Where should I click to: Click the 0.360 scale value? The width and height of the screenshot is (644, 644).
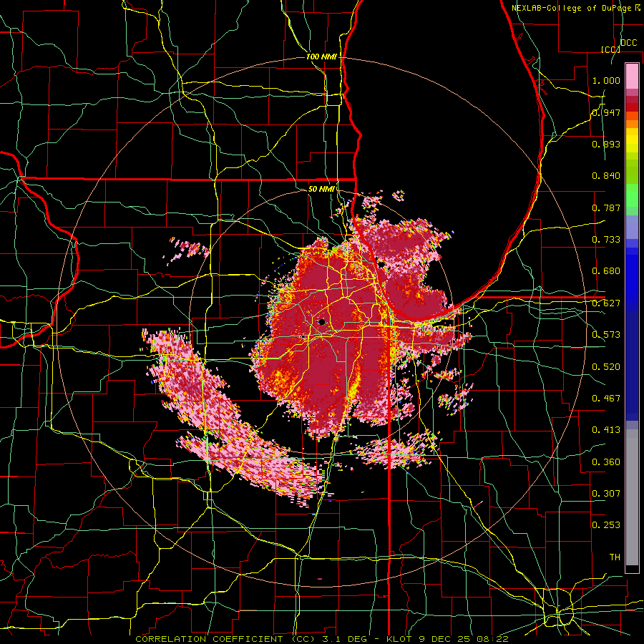tap(606, 462)
